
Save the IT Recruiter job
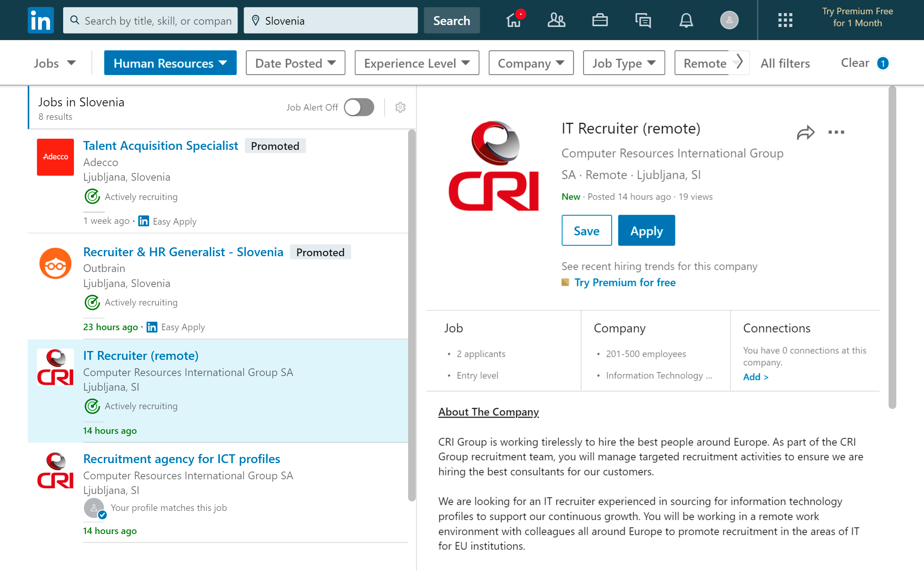[586, 230]
